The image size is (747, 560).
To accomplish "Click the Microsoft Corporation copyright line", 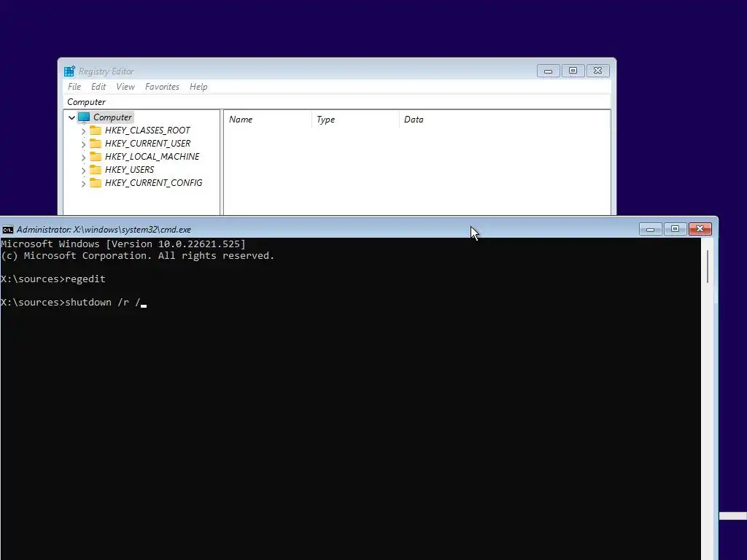I will tap(138, 256).
